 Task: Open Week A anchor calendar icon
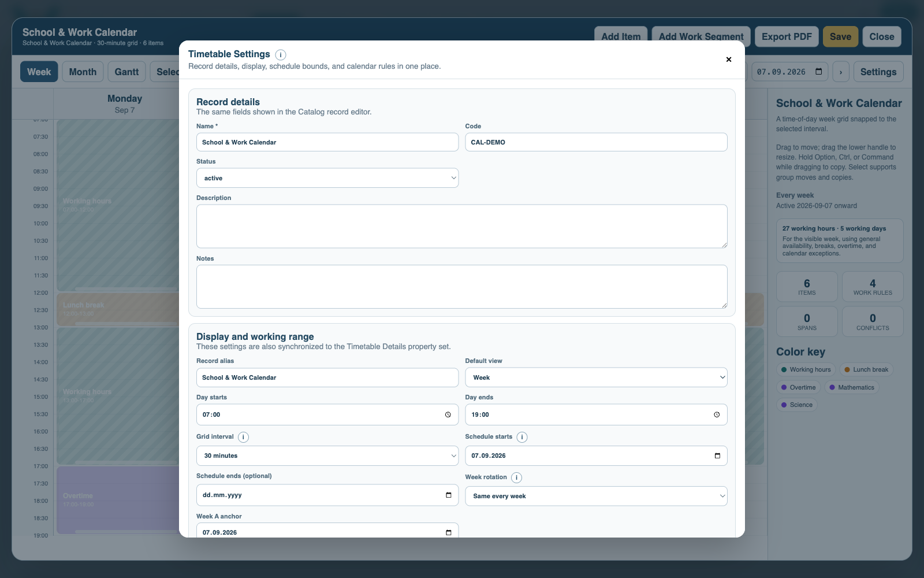pos(449,532)
